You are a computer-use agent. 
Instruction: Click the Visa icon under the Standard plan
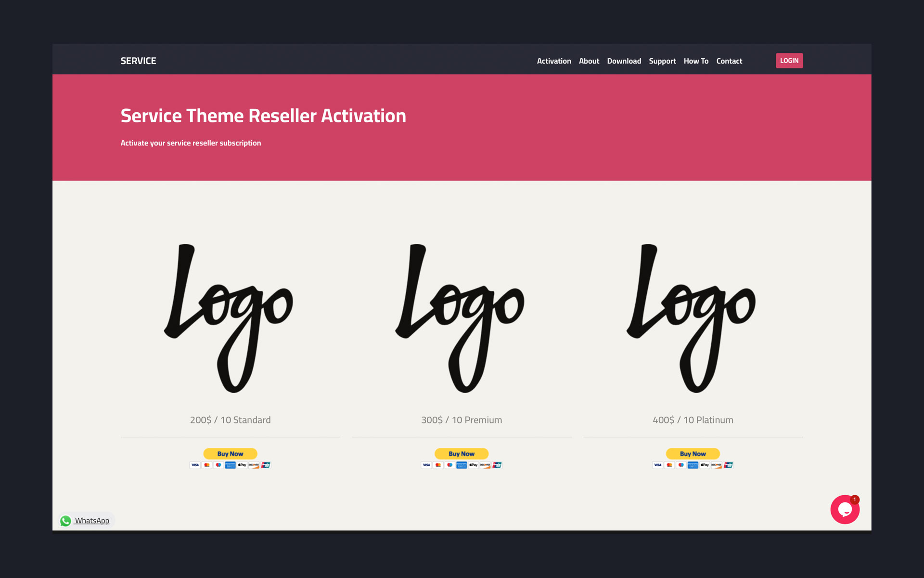pyautogui.click(x=196, y=465)
